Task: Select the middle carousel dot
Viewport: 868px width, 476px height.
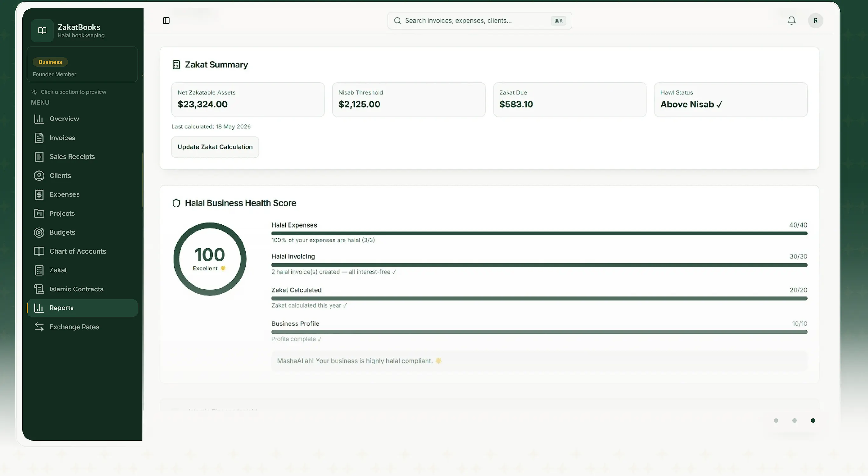Action: point(794,420)
